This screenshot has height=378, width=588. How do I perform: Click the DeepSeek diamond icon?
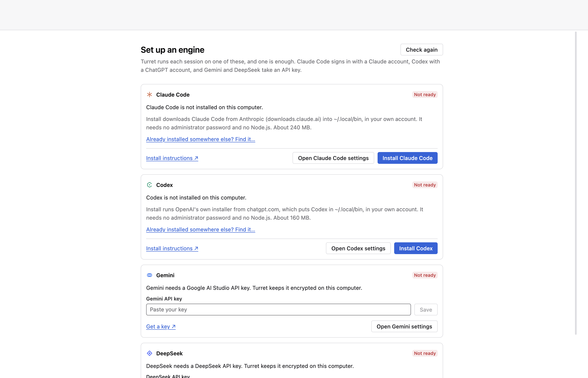pos(150,353)
